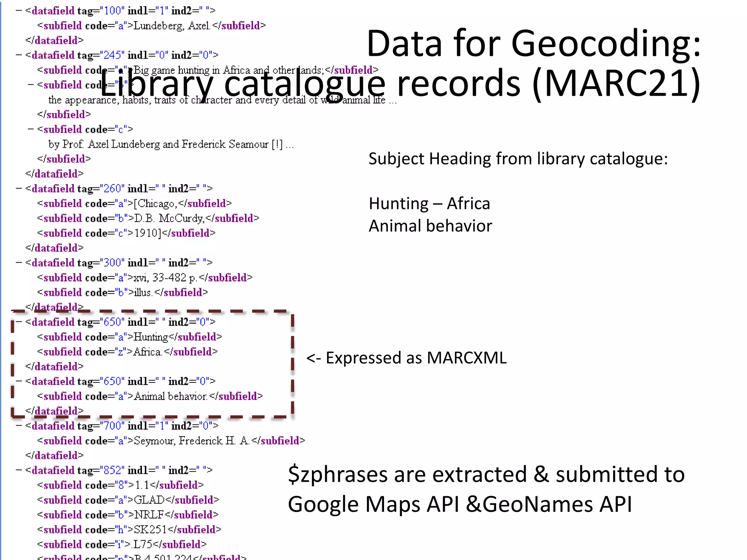This screenshot has width=747, height=560.
Task: Select the 'Lundeberg, Axel.' subfield text
Action: (x=172, y=26)
